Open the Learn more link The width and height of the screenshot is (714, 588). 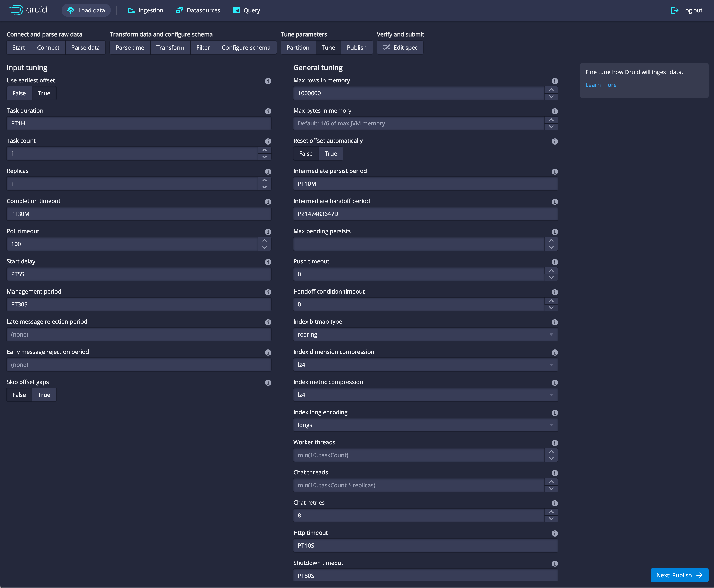pyautogui.click(x=601, y=85)
